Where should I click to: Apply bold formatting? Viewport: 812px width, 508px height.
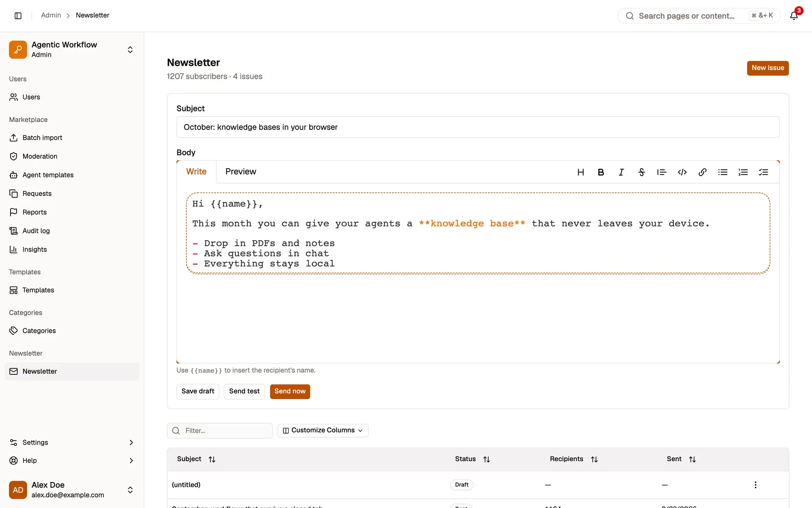[x=601, y=172]
